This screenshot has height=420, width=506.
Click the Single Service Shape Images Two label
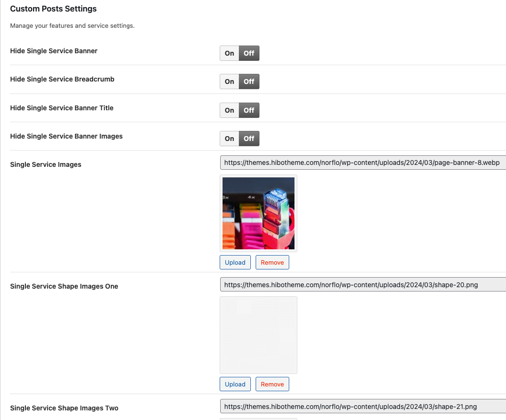click(64, 408)
